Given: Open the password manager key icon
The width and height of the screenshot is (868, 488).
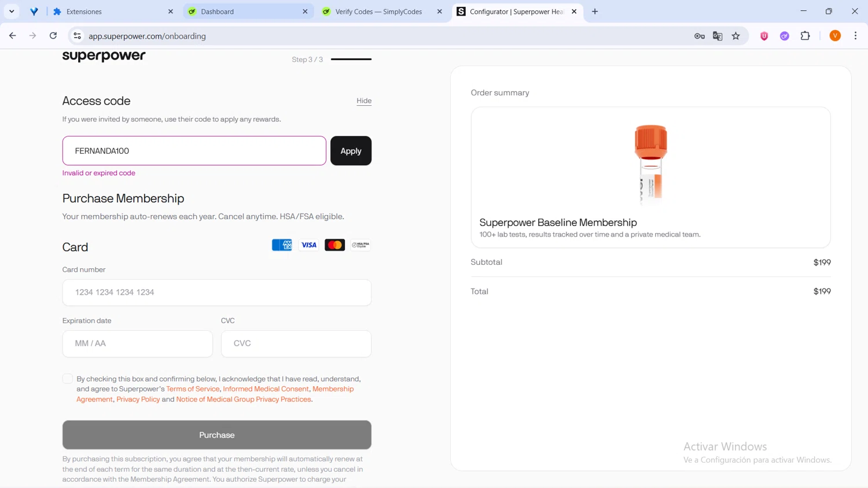Looking at the screenshot, I should click(699, 36).
